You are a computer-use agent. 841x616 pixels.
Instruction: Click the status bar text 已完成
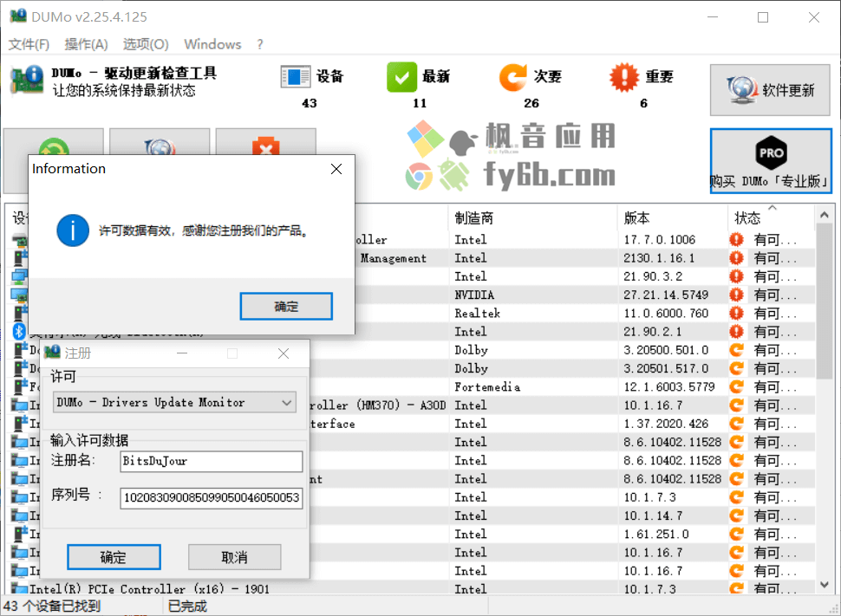click(x=187, y=606)
